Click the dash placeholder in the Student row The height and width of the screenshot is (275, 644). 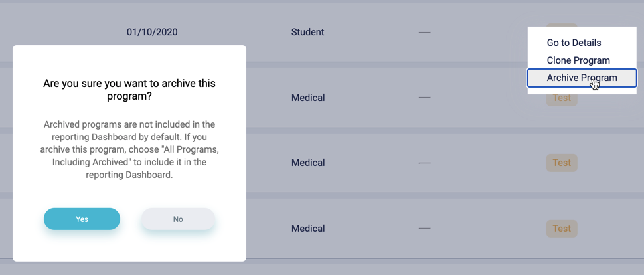[425, 32]
